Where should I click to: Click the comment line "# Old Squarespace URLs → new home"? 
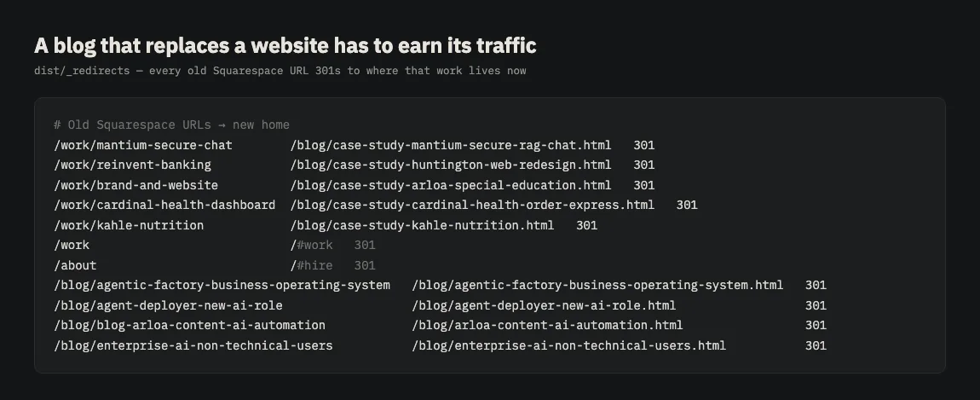coord(172,125)
